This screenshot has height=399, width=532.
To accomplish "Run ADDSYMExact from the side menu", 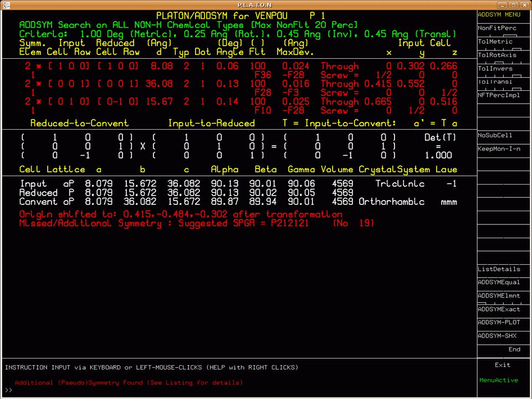I will point(498,309).
